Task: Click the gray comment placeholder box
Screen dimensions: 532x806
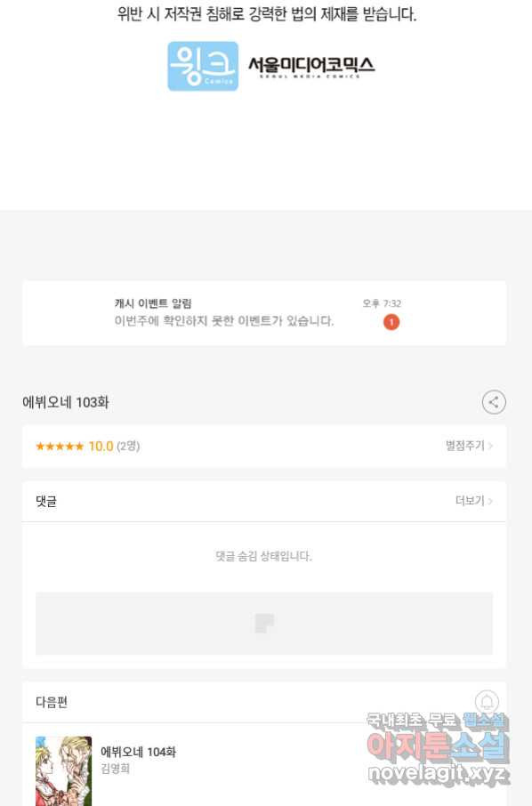Action: coord(264,624)
